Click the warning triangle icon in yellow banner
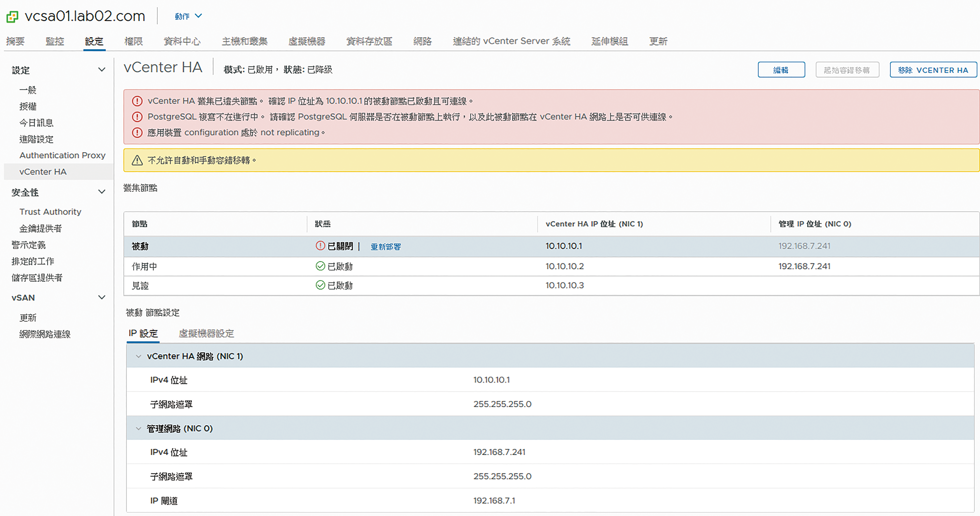The width and height of the screenshot is (980, 516). click(137, 160)
